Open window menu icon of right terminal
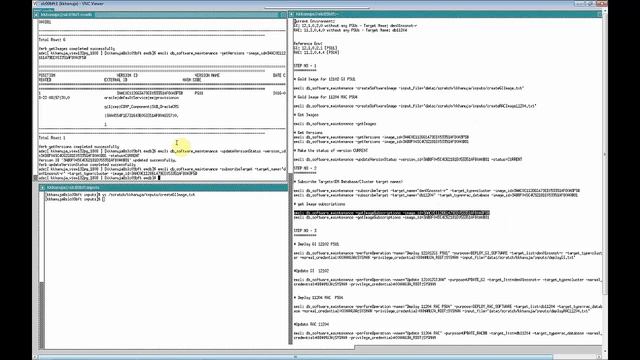The image size is (640, 360). tap(291, 14)
